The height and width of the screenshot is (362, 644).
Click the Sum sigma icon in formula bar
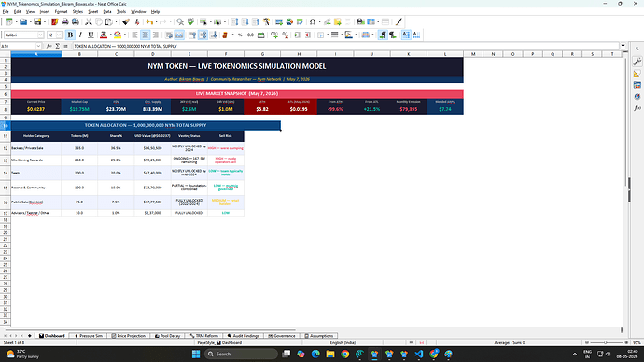[x=58, y=46]
